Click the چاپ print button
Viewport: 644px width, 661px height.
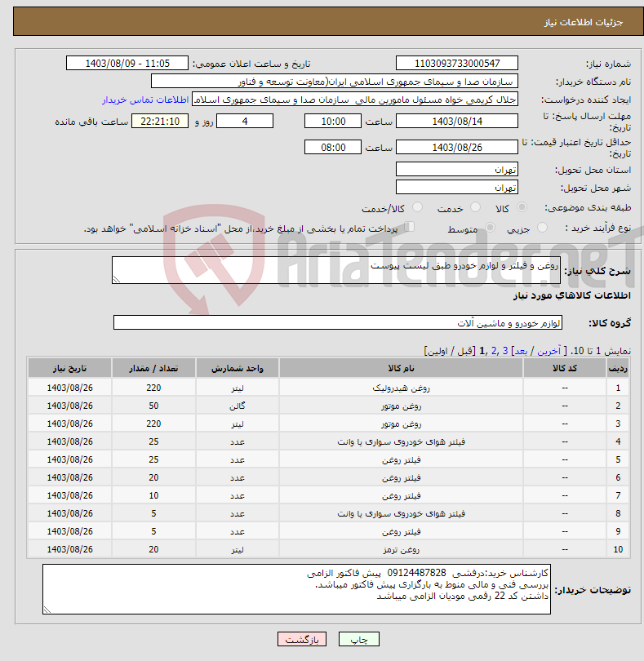(359, 639)
